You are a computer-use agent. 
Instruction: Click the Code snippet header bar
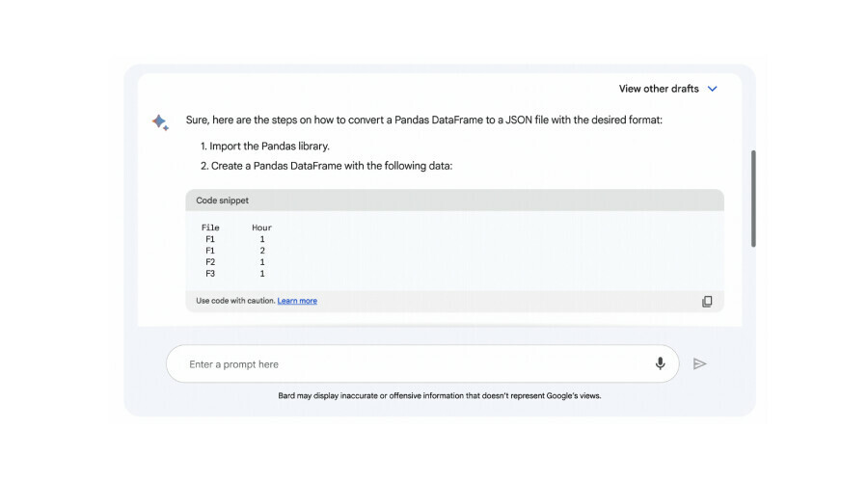(x=453, y=201)
